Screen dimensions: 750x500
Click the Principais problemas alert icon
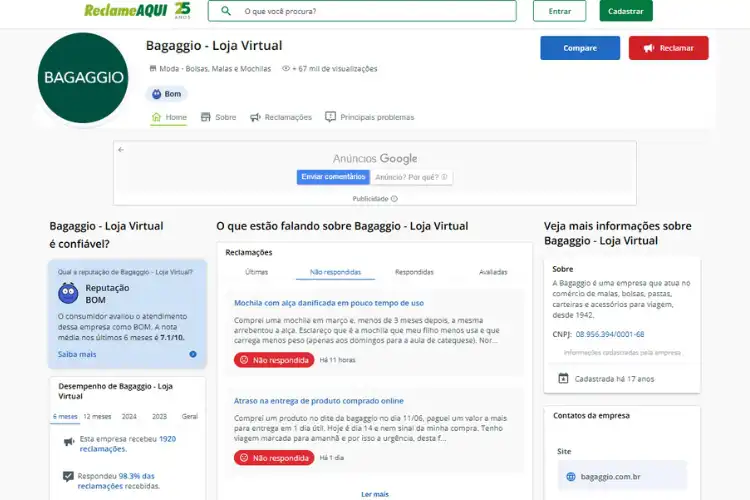pyautogui.click(x=330, y=117)
